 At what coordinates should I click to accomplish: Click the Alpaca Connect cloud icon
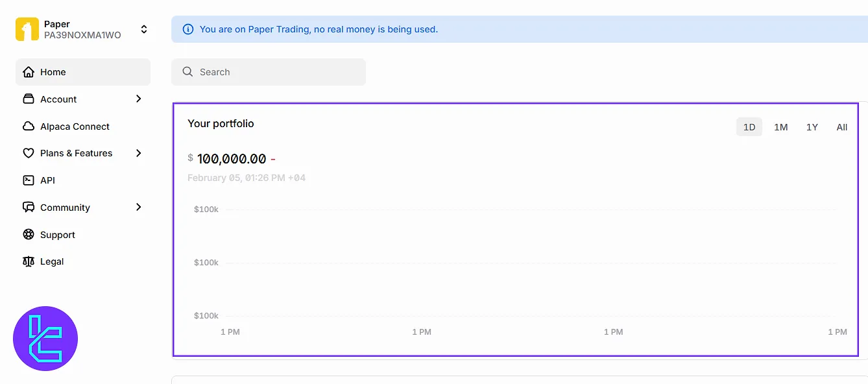pos(28,126)
